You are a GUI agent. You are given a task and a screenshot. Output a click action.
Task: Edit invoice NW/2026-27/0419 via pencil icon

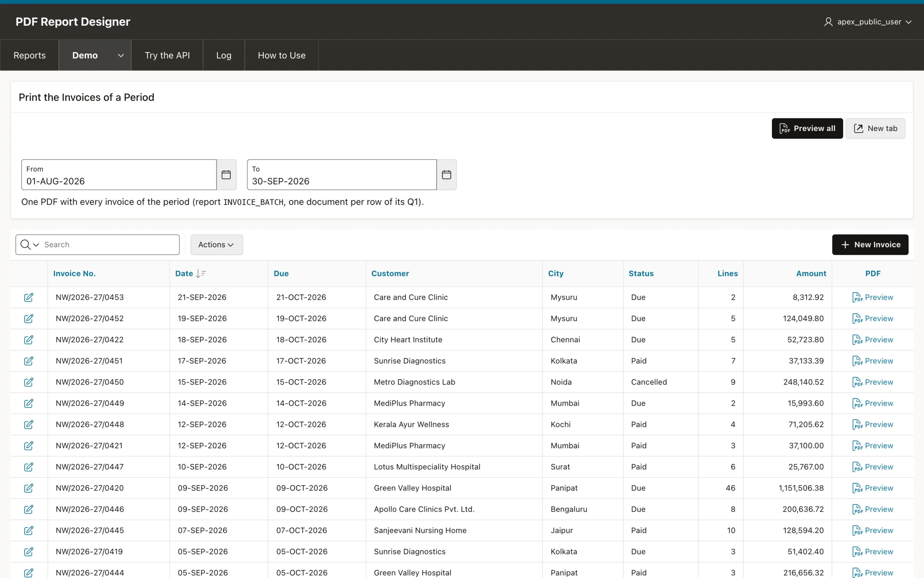28,551
